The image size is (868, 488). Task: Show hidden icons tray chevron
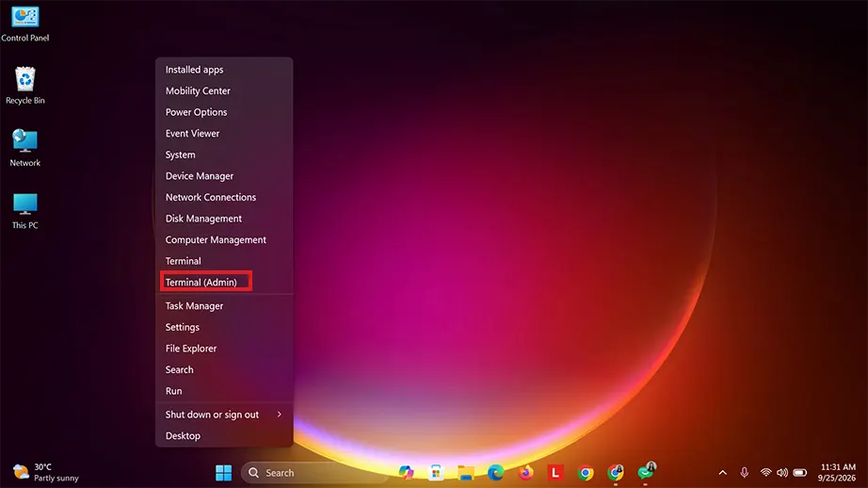tap(722, 473)
